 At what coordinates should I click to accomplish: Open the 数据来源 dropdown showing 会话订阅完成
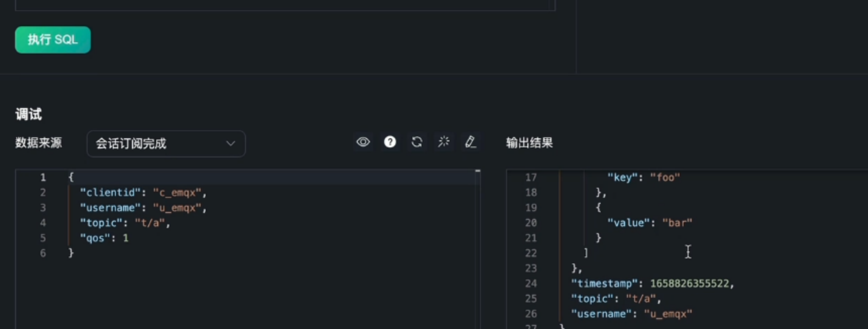(x=166, y=144)
